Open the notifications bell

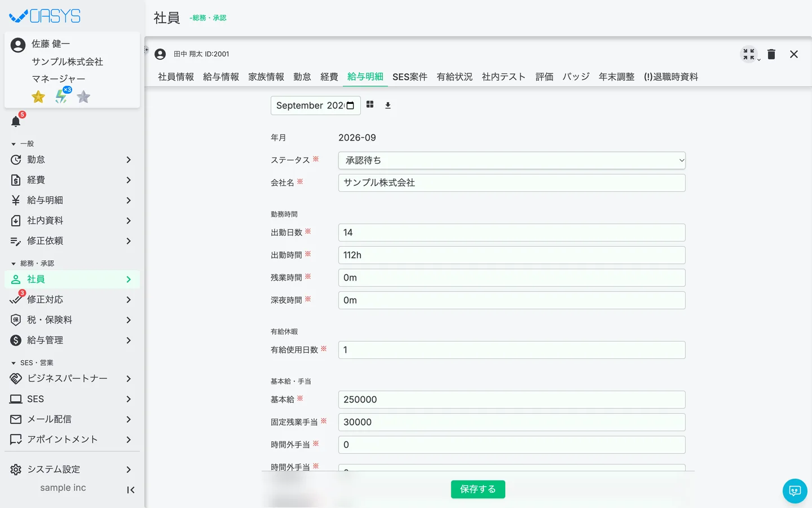coord(16,121)
